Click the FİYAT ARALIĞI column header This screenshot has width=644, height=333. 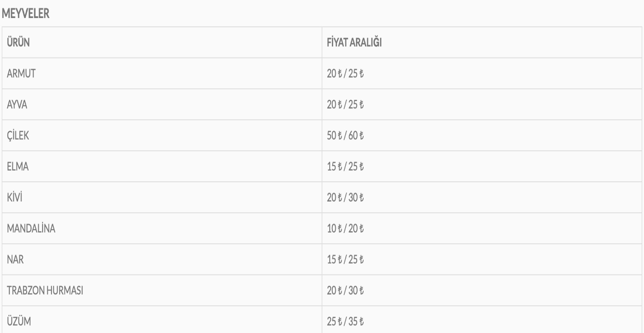tap(354, 43)
